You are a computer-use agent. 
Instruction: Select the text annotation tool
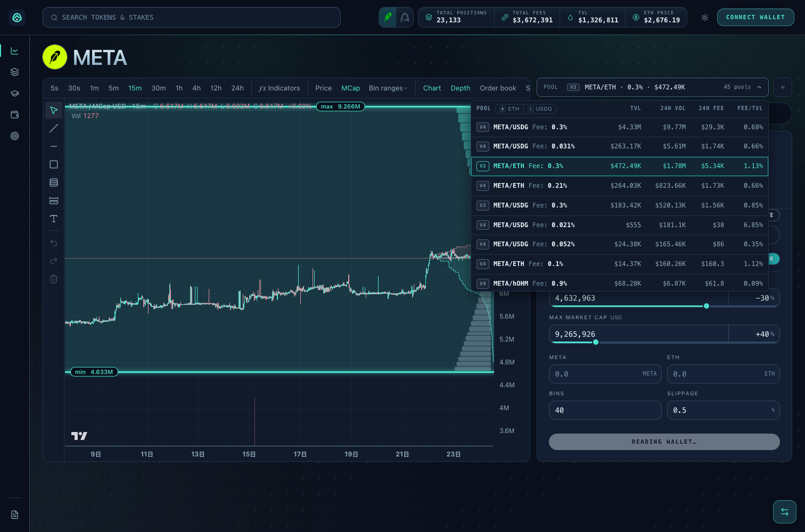pos(54,219)
